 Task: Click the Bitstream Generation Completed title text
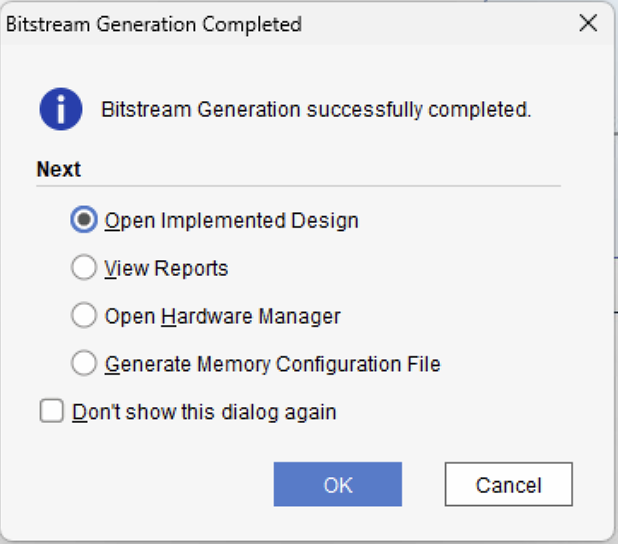coord(154,24)
